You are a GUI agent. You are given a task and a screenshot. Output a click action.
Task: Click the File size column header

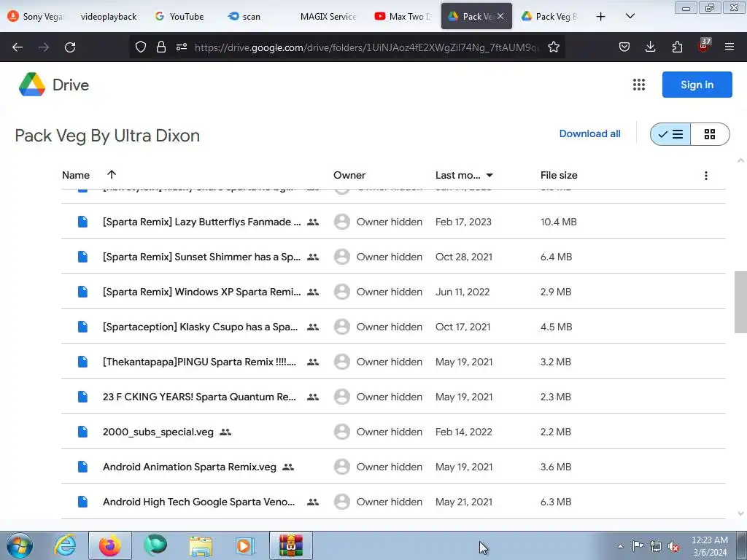(x=559, y=175)
